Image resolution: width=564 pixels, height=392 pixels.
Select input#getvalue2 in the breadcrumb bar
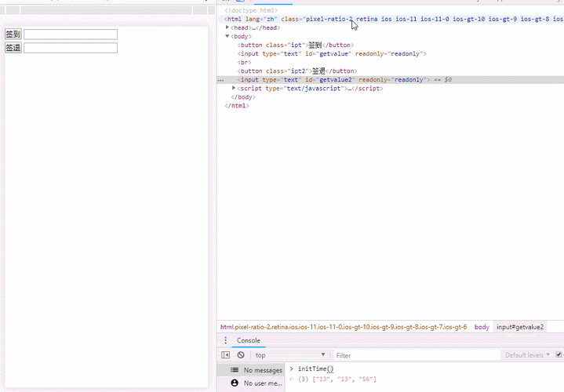[x=519, y=327]
